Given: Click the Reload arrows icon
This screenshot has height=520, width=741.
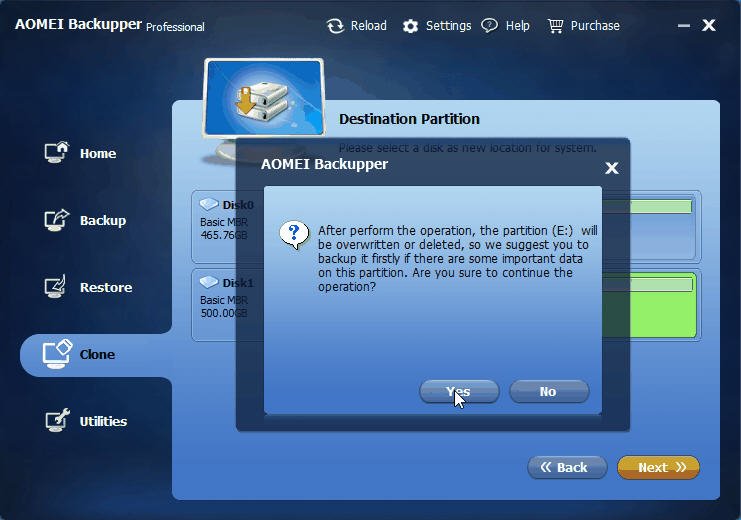Looking at the screenshot, I should pos(335,26).
